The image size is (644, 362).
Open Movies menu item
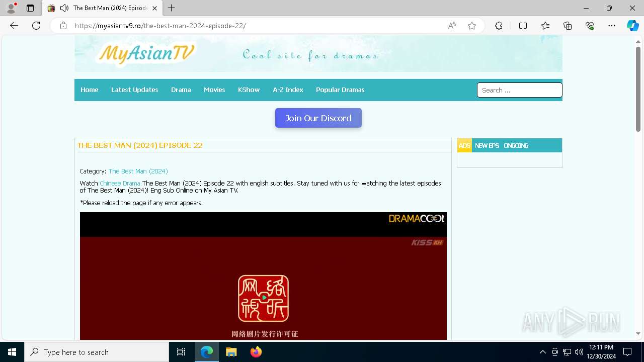tap(214, 89)
